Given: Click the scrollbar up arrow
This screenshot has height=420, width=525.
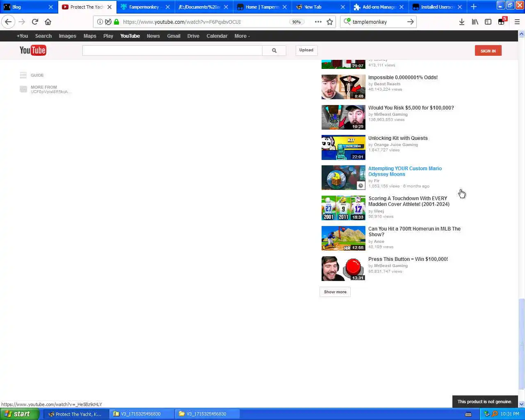Looking at the screenshot, I should point(521,34).
